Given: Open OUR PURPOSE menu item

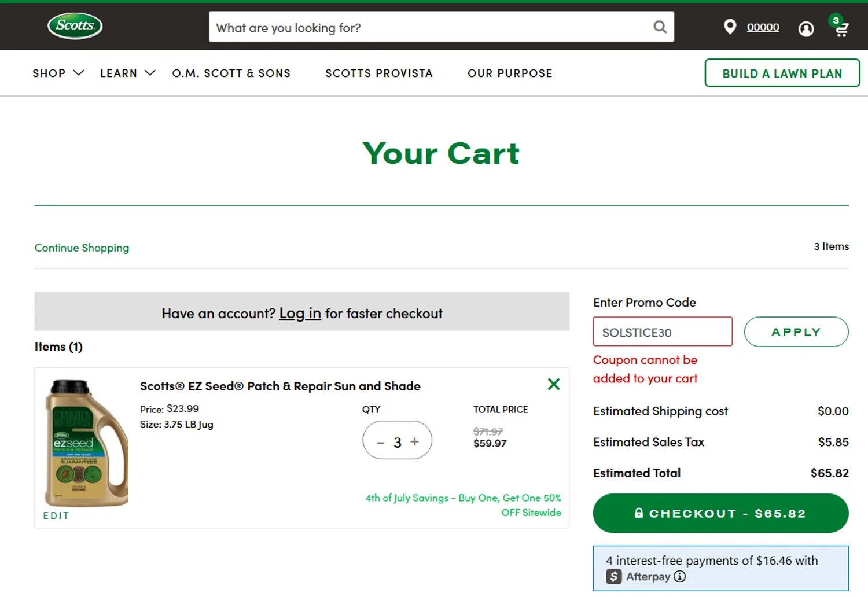Looking at the screenshot, I should [x=510, y=73].
